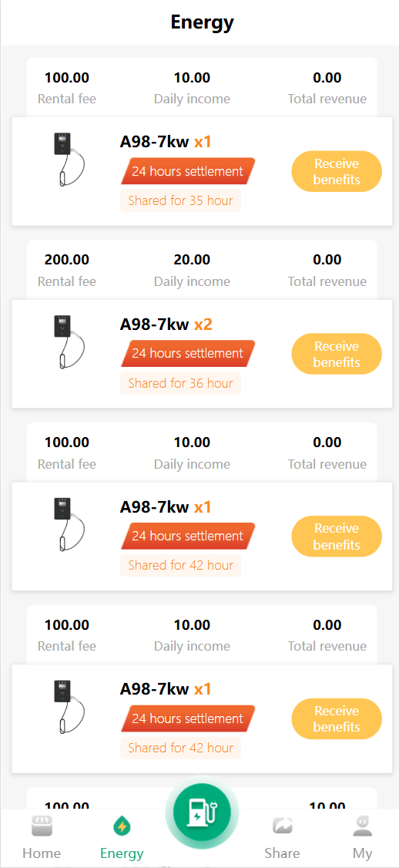
Task: Select the Shared for 35 hour label
Action: pyautogui.click(x=180, y=200)
